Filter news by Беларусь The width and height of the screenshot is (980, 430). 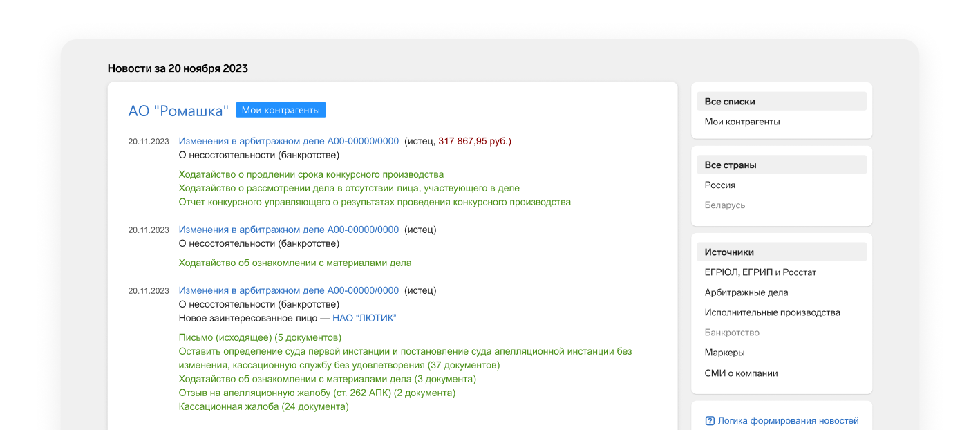pyautogui.click(x=725, y=205)
